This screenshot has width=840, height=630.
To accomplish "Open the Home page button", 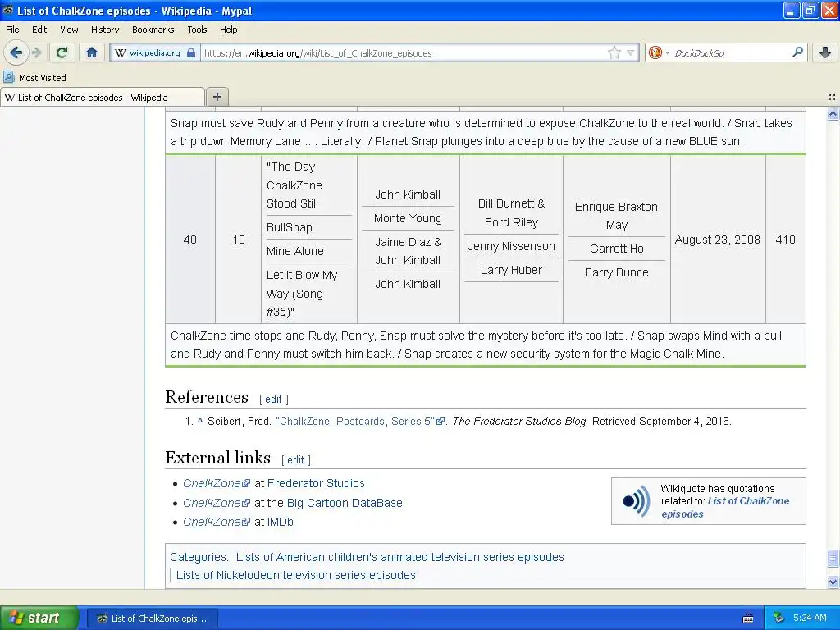I will click(92, 52).
